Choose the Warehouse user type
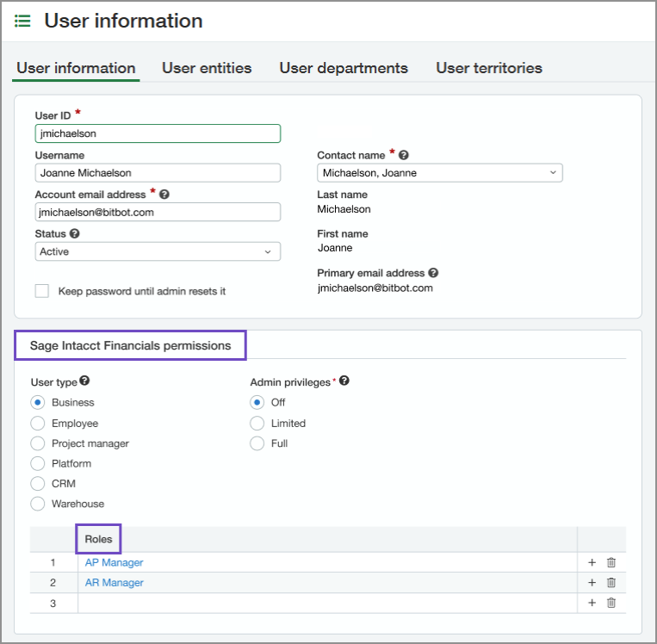 coord(38,504)
